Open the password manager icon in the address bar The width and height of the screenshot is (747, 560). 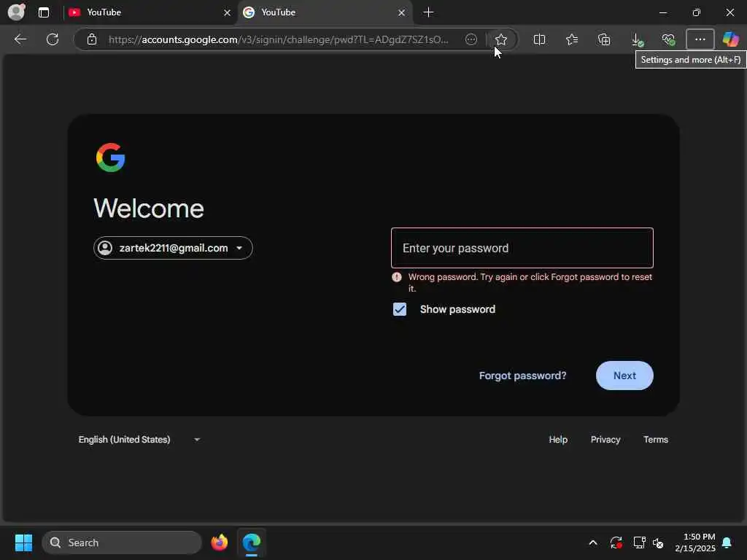(471, 39)
